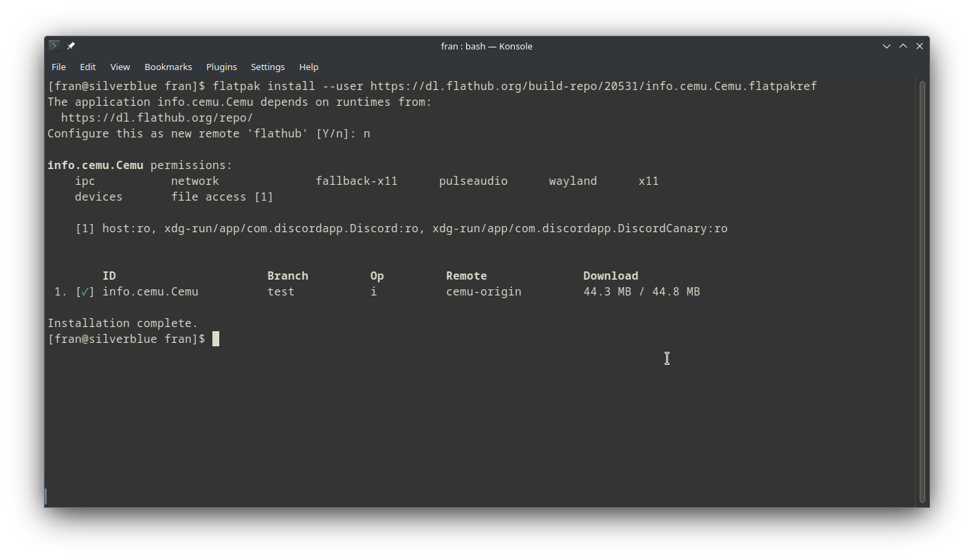Click the download size '44.3 MB / 44.8 MB'
Screen dimensions: 974x560
tap(641, 291)
